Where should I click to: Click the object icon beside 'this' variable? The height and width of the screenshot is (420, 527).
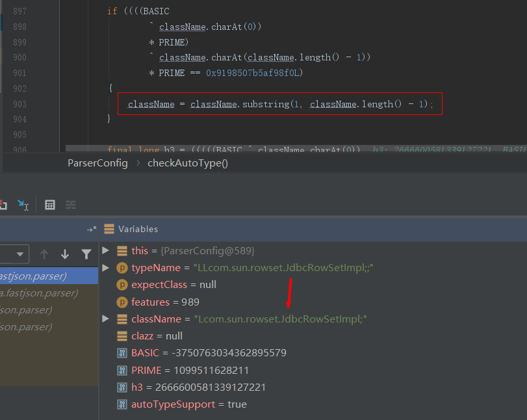click(122, 251)
